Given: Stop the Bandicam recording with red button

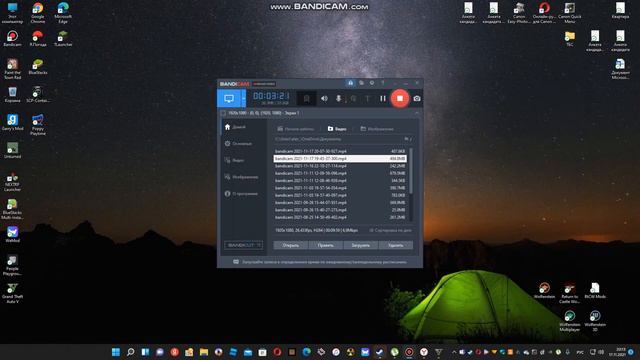Looking at the screenshot, I should click(400, 98).
